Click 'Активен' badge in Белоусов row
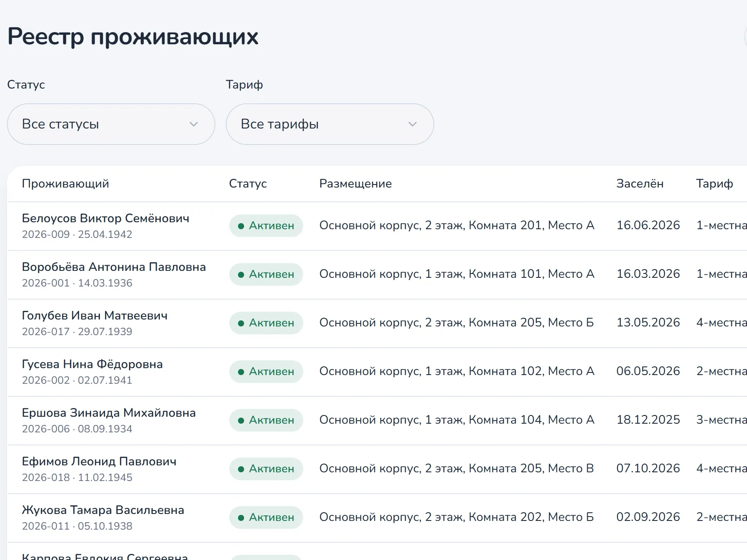747x560 pixels. (266, 226)
